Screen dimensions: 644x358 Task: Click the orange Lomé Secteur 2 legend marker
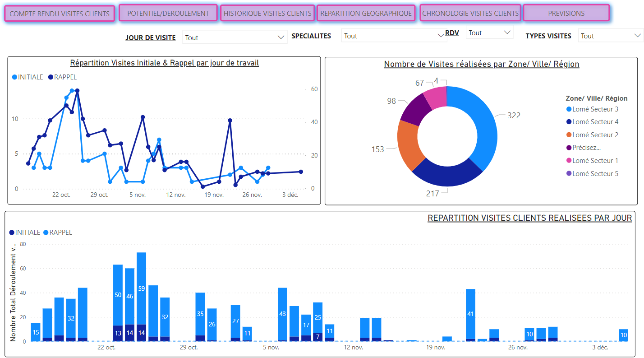click(569, 135)
